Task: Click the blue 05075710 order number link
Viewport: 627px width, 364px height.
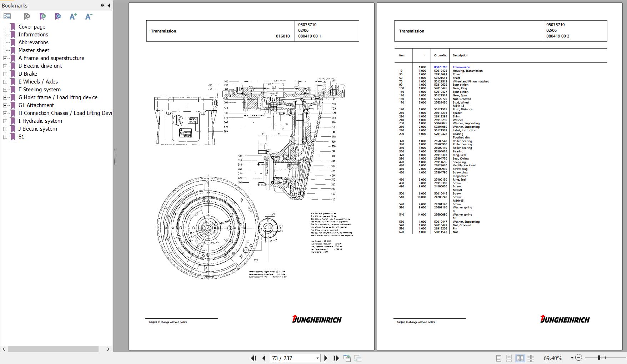Action: coord(440,67)
